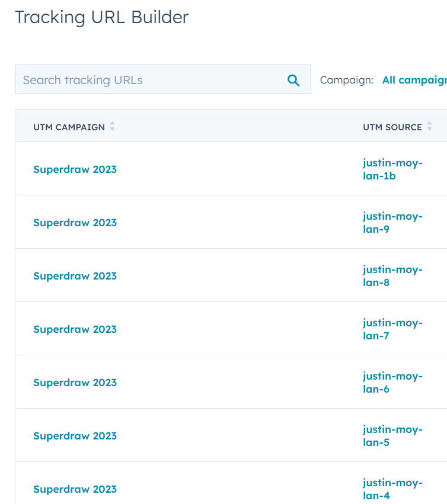
Task: Open the justin-moylan-9 source link
Action: [x=392, y=223]
